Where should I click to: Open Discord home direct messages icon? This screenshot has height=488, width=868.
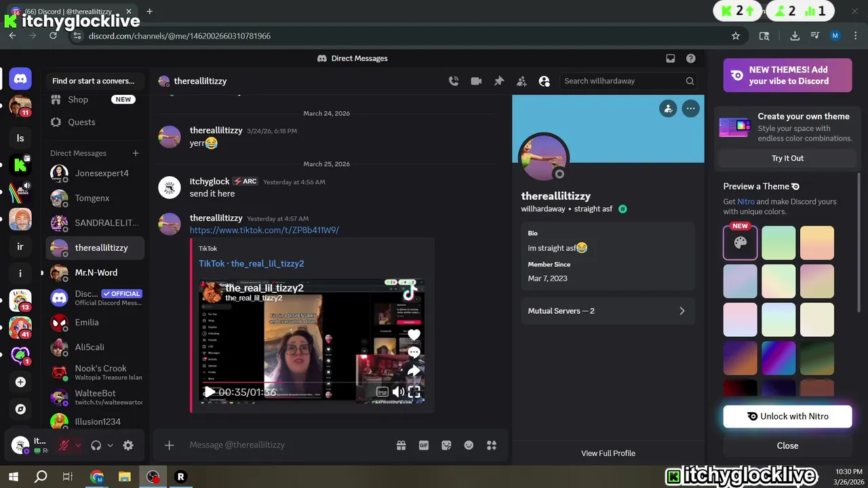click(x=20, y=79)
